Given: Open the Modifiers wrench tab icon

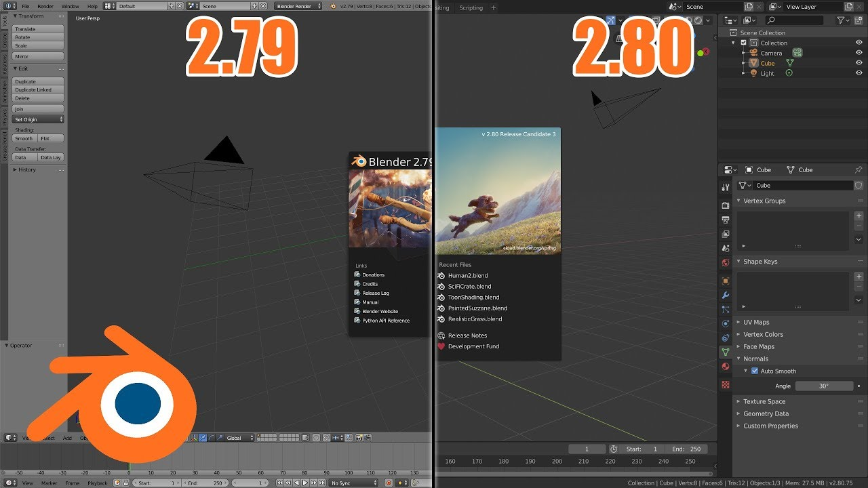Looking at the screenshot, I should (726, 296).
